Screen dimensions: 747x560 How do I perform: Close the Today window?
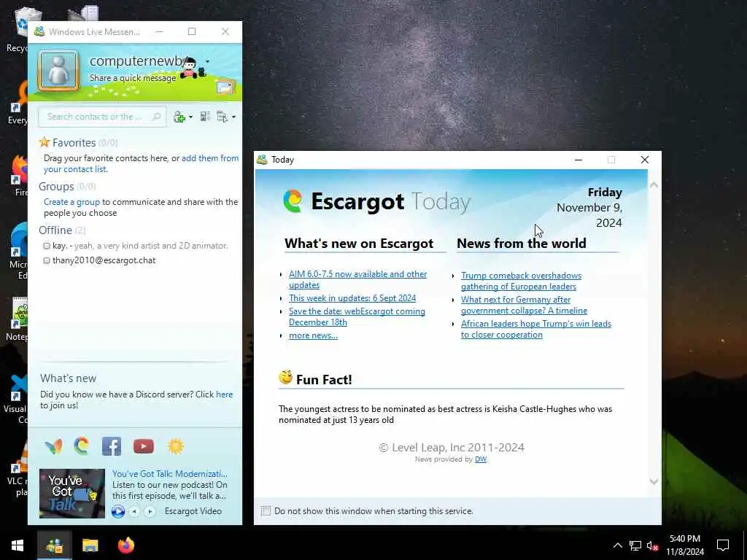click(645, 160)
